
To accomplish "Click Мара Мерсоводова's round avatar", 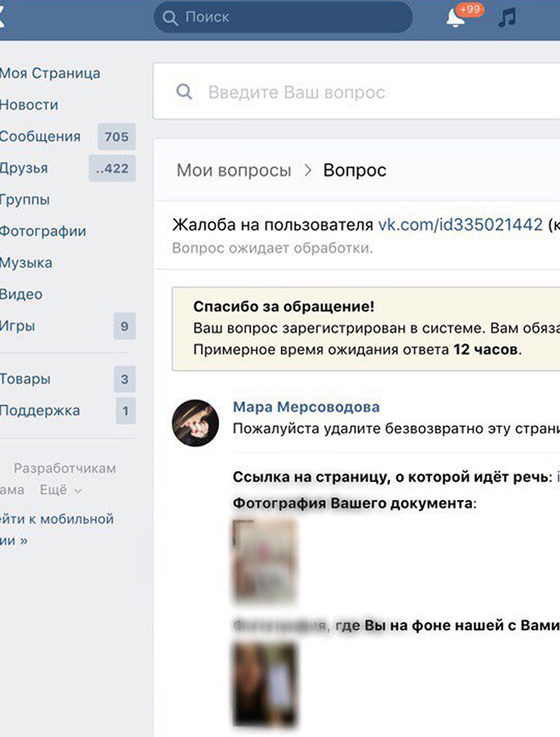I will click(195, 423).
